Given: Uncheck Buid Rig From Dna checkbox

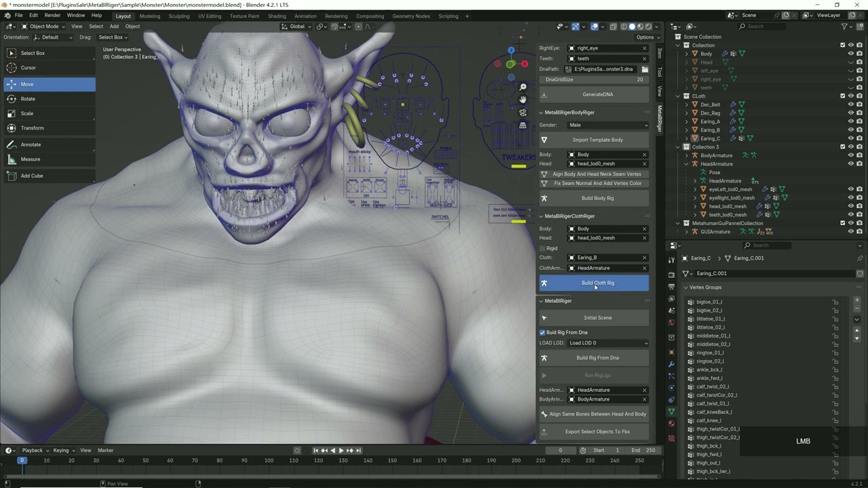Looking at the screenshot, I should click(542, 332).
